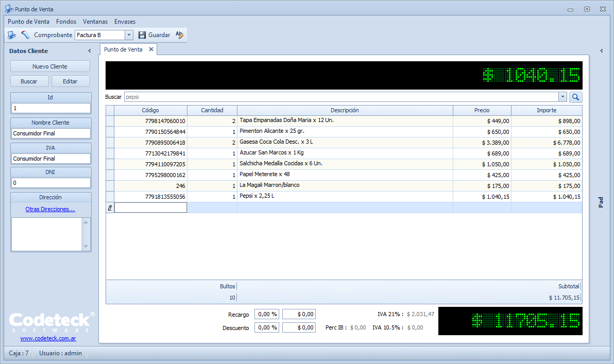Open the vertical Pad side panel
The image size is (614, 364).
point(601,202)
